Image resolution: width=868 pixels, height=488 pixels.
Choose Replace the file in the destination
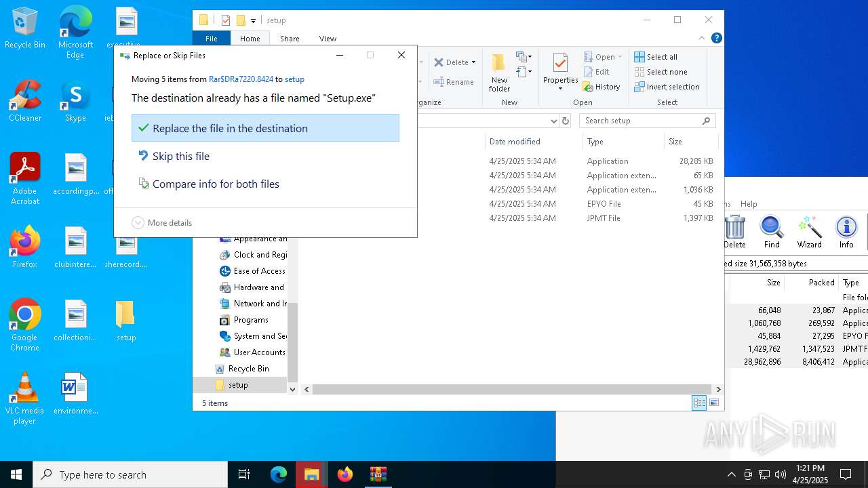pyautogui.click(x=265, y=128)
